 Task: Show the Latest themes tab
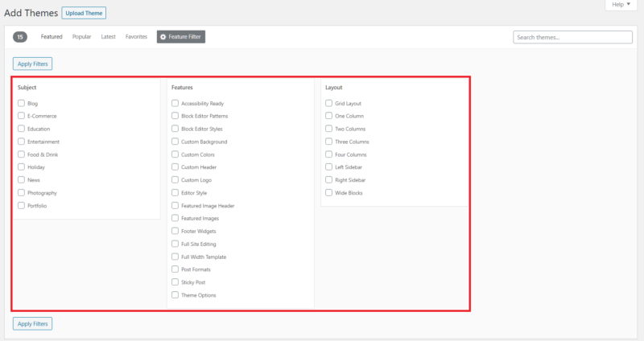click(108, 36)
